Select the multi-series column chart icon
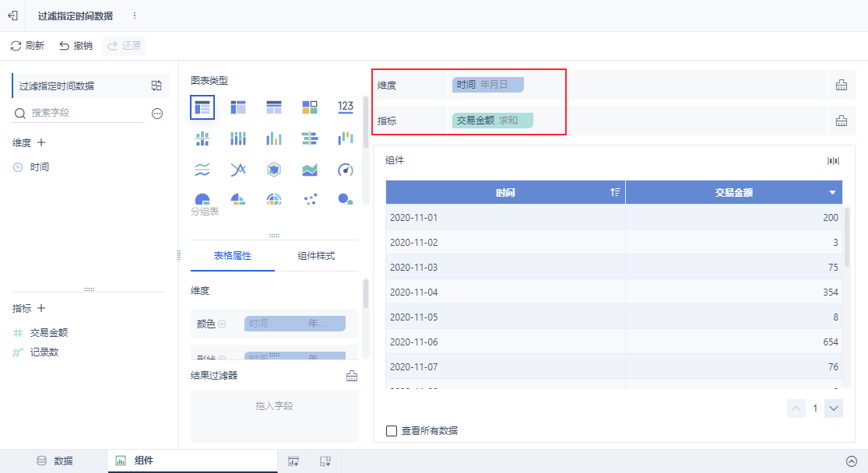 [274, 138]
